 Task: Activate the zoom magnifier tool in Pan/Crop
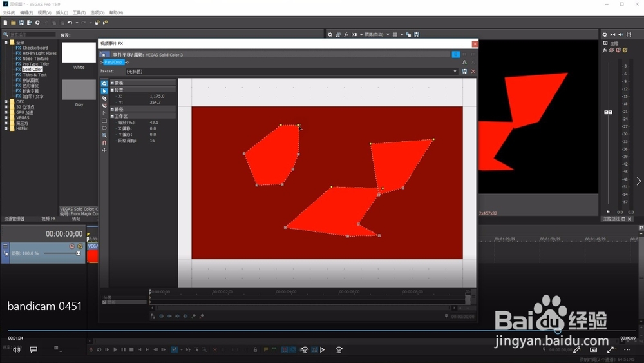pos(104,135)
